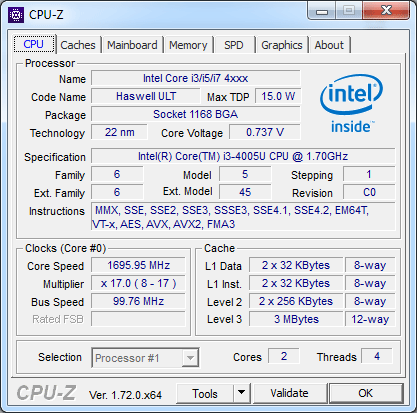Click the Intel inside logo
417x413 pixels.
[352, 103]
